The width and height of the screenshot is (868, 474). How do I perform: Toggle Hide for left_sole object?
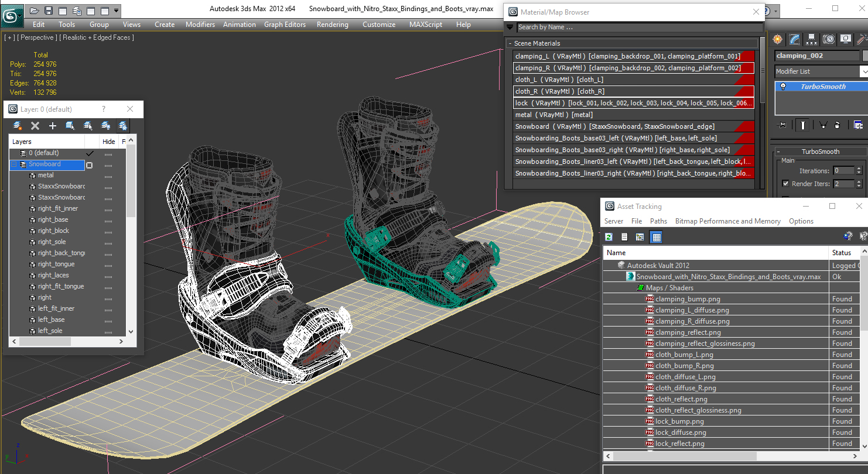108,331
